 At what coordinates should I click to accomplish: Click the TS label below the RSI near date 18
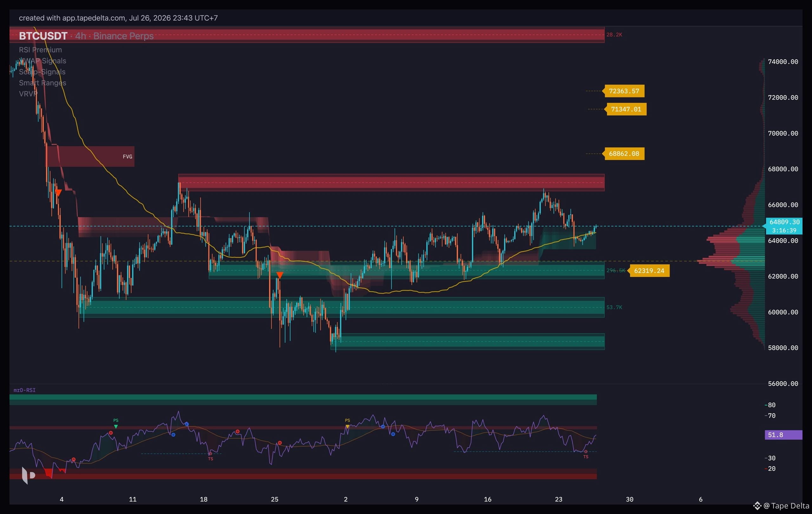tap(210, 459)
